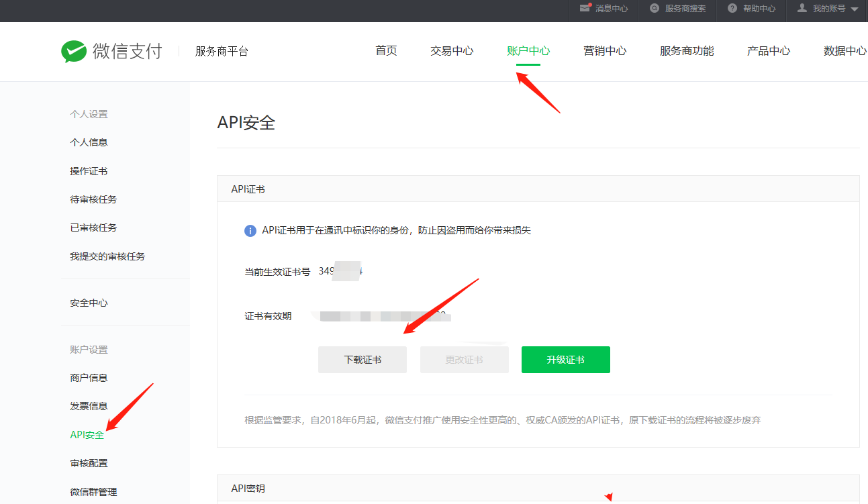Viewport: 868px width, 504px height.
Task: Open the 服务商功能 tab
Action: [x=687, y=51]
